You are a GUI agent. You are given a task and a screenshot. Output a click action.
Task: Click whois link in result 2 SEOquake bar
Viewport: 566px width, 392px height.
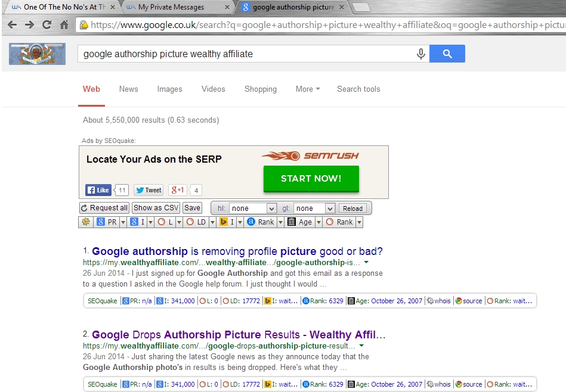pos(438,384)
